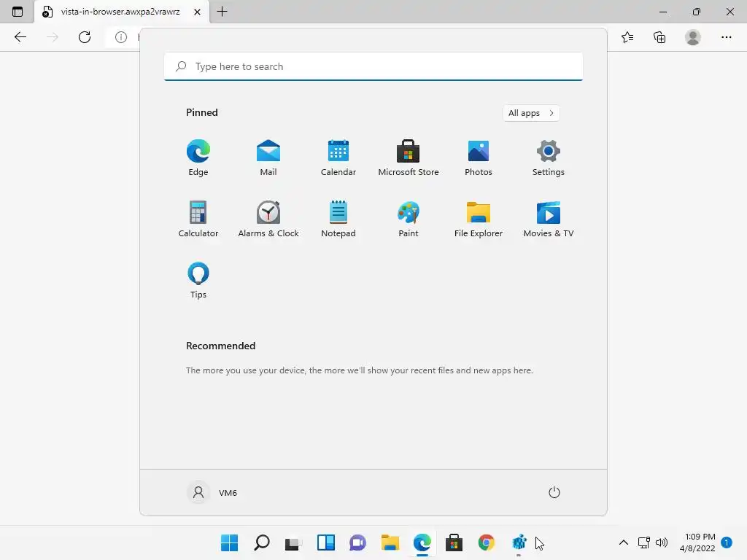View site information icon in address bar
This screenshot has height=560, width=747.
[x=121, y=37]
